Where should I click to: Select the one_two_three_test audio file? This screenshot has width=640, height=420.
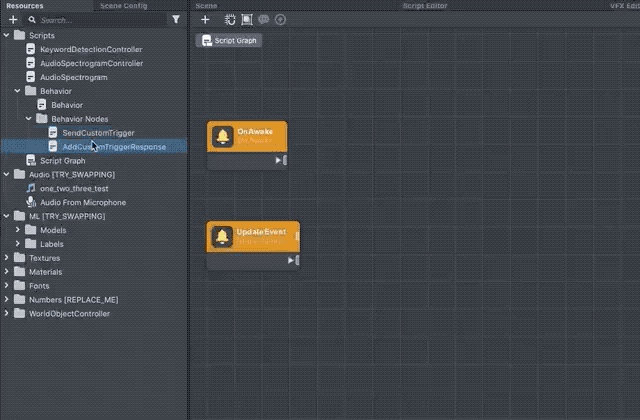pyautogui.click(x=75, y=188)
